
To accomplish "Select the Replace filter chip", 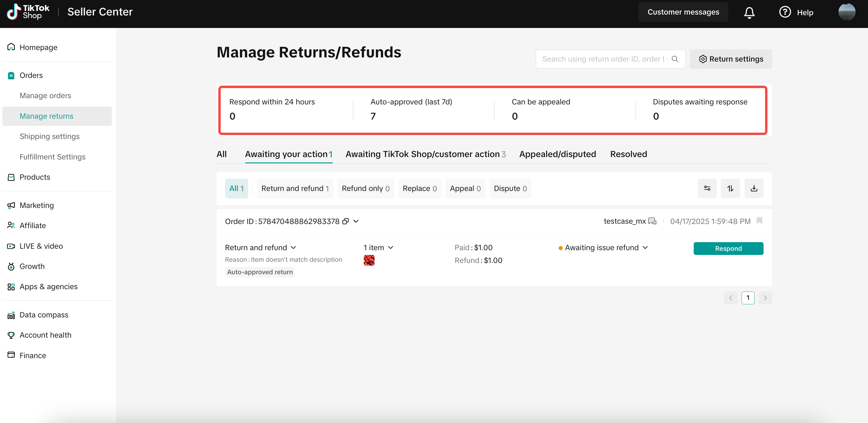I will (x=419, y=188).
